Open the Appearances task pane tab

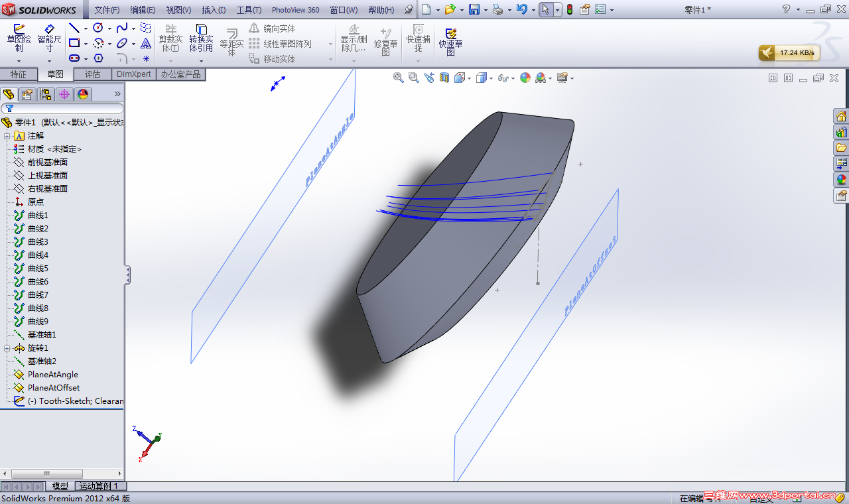click(x=841, y=180)
